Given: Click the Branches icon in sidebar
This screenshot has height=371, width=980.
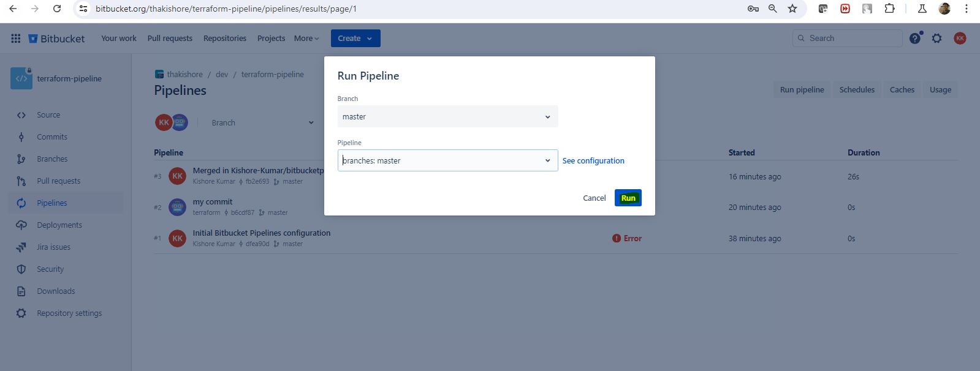Looking at the screenshot, I should (x=21, y=159).
